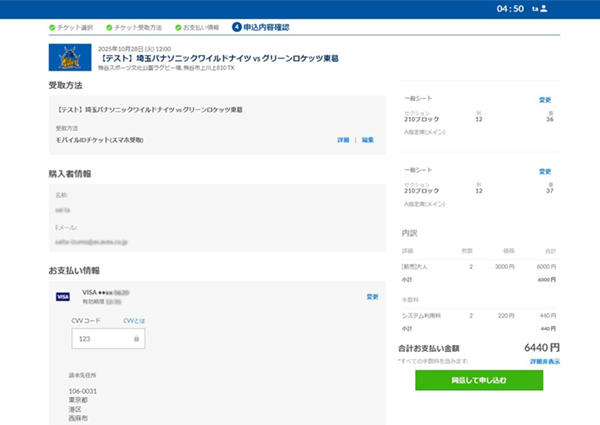
Task: Click the 220 円 system fee unit price
Action: [x=506, y=316]
